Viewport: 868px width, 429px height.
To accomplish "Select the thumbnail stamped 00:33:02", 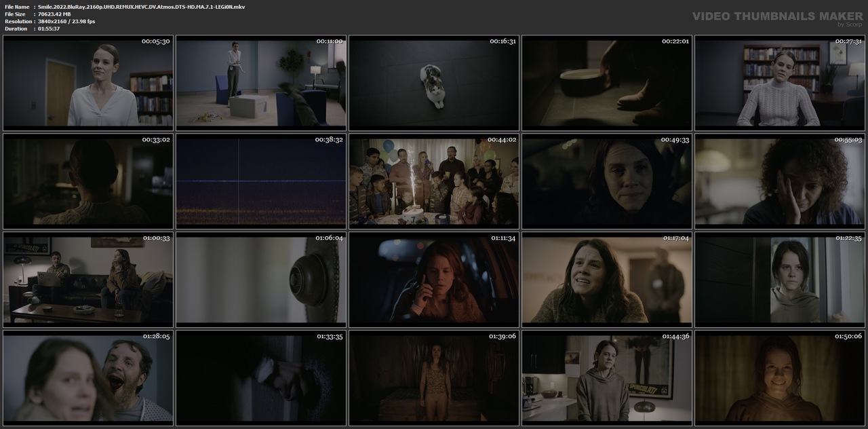I will point(88,181).
